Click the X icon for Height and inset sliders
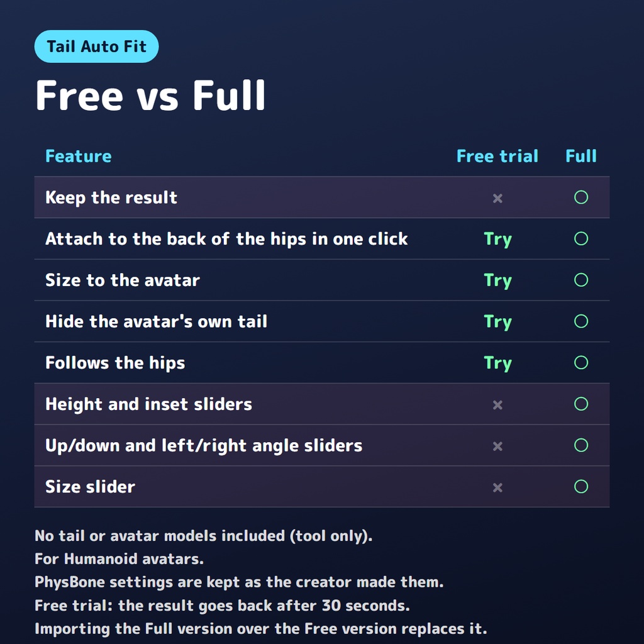 coord(497,405)
